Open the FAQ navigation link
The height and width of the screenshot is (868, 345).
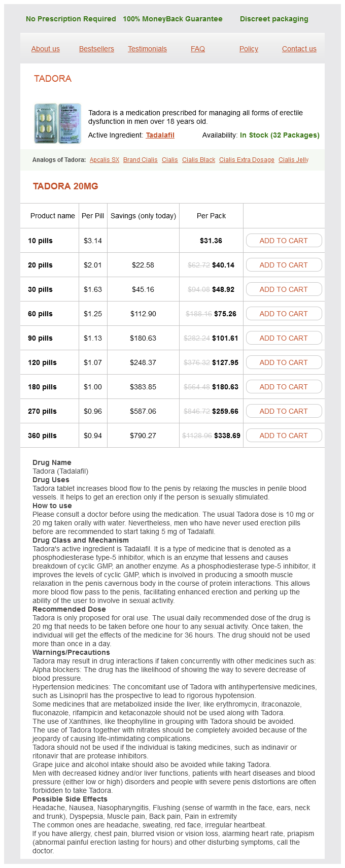tap(198, 49)
